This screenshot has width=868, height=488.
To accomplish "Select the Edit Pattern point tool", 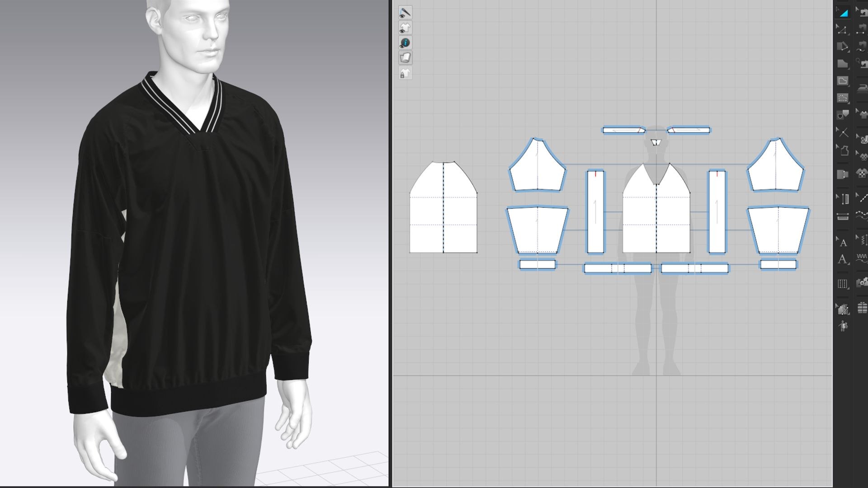I will [x=843, y=30].
